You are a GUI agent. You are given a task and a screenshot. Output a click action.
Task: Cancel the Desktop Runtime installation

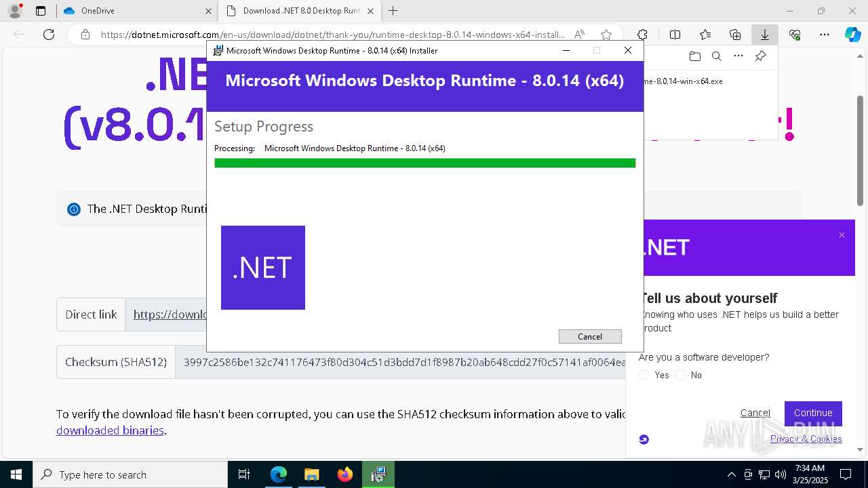[590, 336]
